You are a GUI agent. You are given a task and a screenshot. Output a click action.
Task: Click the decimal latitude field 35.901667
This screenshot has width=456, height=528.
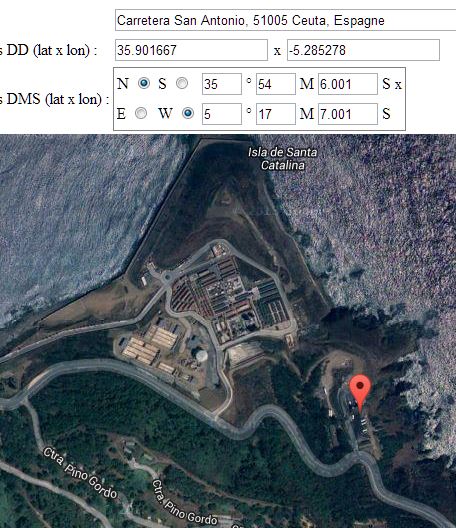[191, 50]
